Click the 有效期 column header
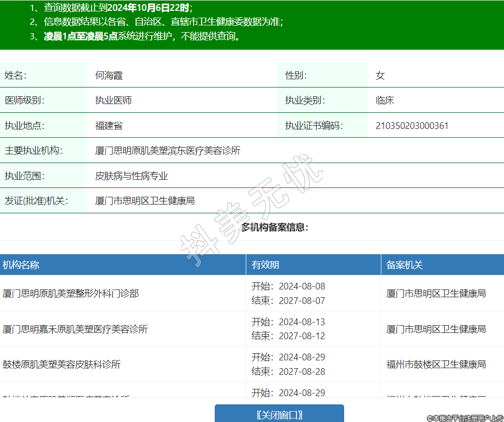 [265, 265]
